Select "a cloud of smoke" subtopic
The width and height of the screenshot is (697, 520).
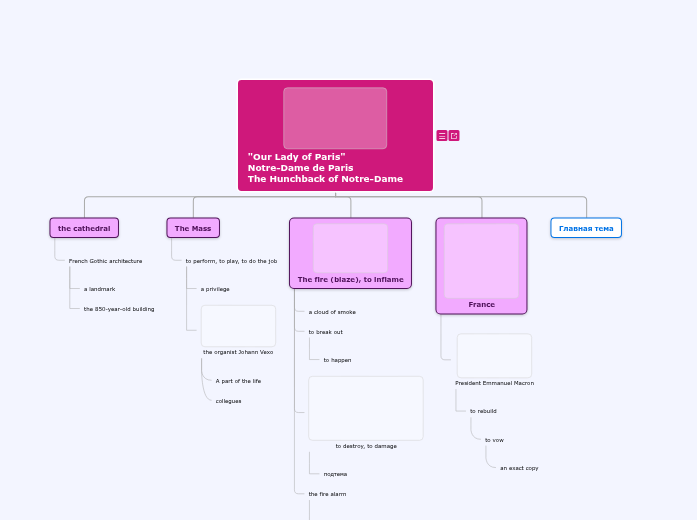tap(332, 312)
